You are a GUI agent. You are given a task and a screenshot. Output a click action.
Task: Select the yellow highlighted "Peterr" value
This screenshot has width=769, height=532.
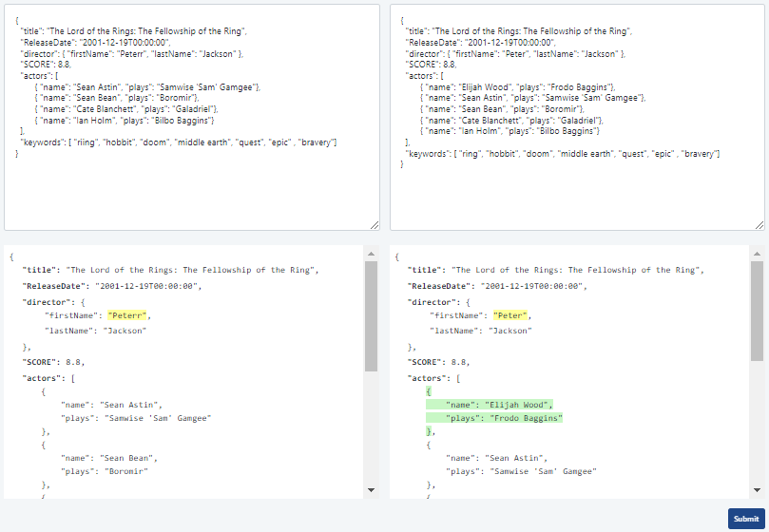coord(127,315)
